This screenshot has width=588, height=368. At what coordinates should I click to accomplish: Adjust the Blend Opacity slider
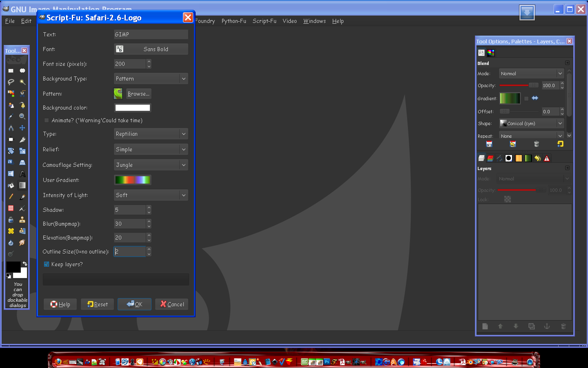(519, 85)
